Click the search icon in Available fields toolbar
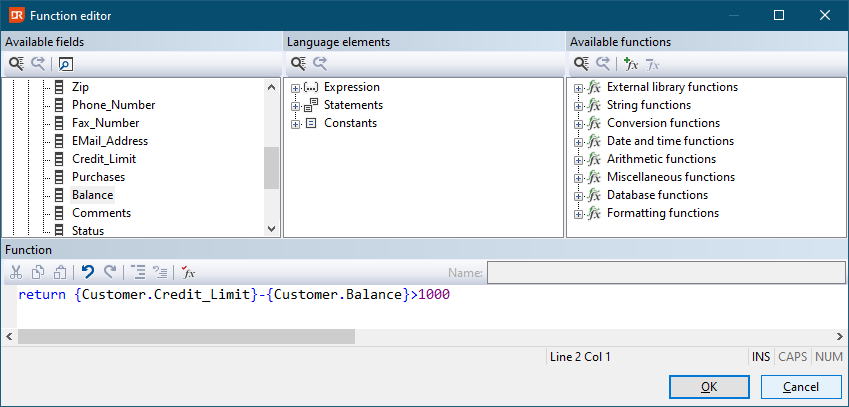 [17, 64]
